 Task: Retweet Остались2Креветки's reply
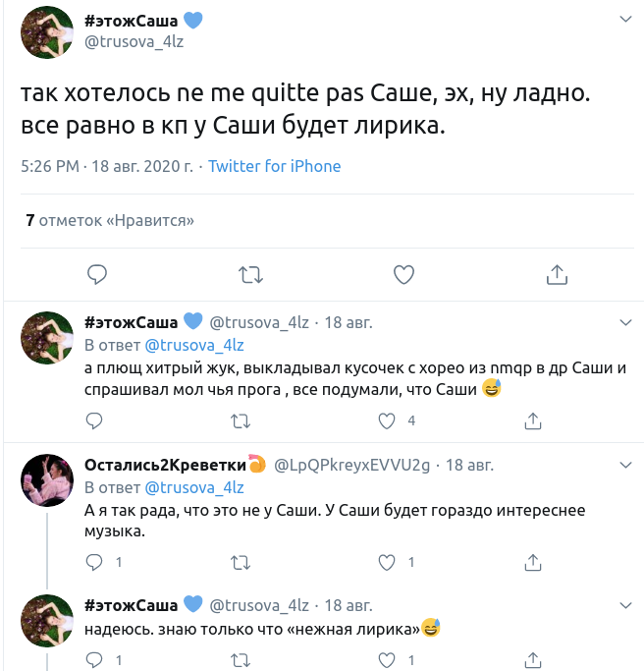tap(240, 563)
